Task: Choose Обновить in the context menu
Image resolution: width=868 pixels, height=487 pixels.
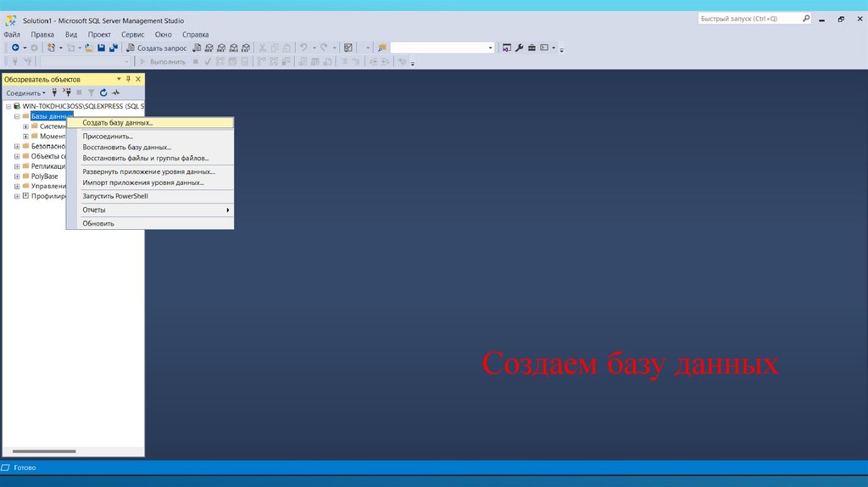Action: [150, 223]
